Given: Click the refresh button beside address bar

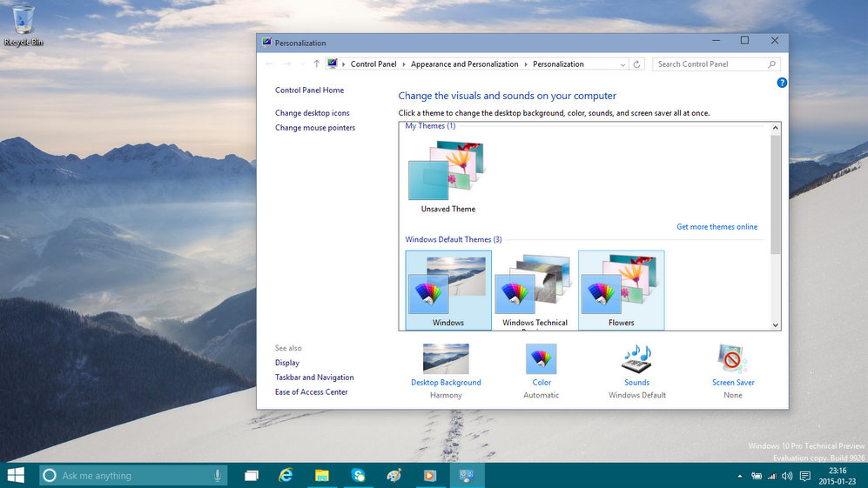Looking at the screenshot, I should tap(637, 64).
